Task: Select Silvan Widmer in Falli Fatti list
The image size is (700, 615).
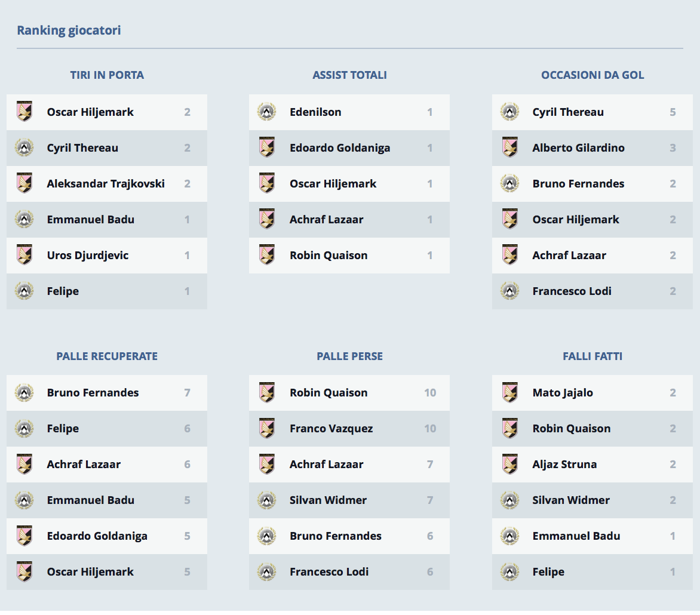Action: tap(571, 500)
